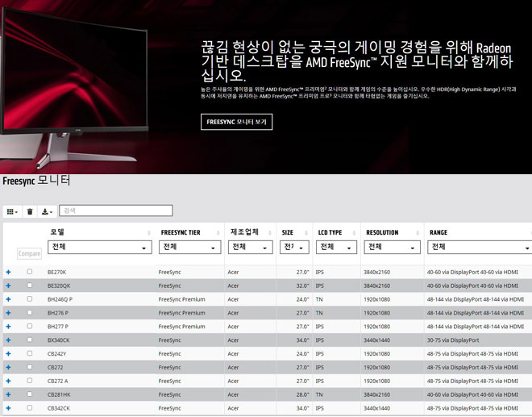Click the trash clear-filters icon

point(30,211)
